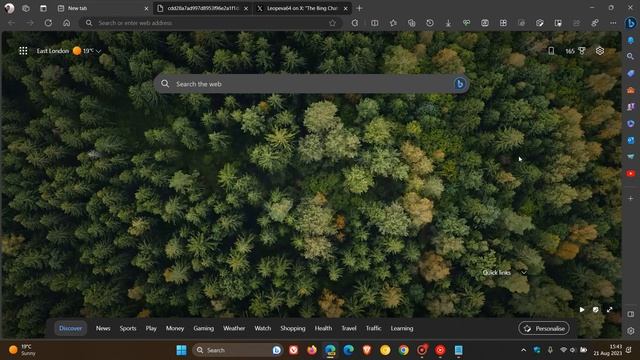Open Firefox from the taskbar
Viewport: 640px width, 360px height.
pyautogui.click(x=312, y=350)
